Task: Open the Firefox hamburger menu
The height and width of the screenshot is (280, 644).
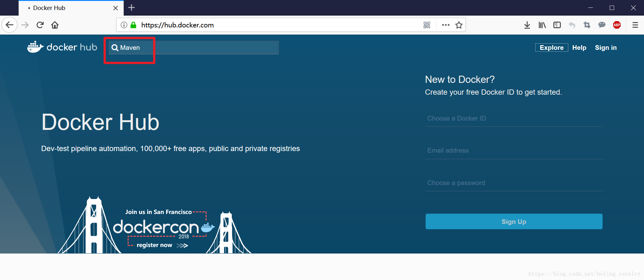Action: pyautogui.click(x=635, y=25)
